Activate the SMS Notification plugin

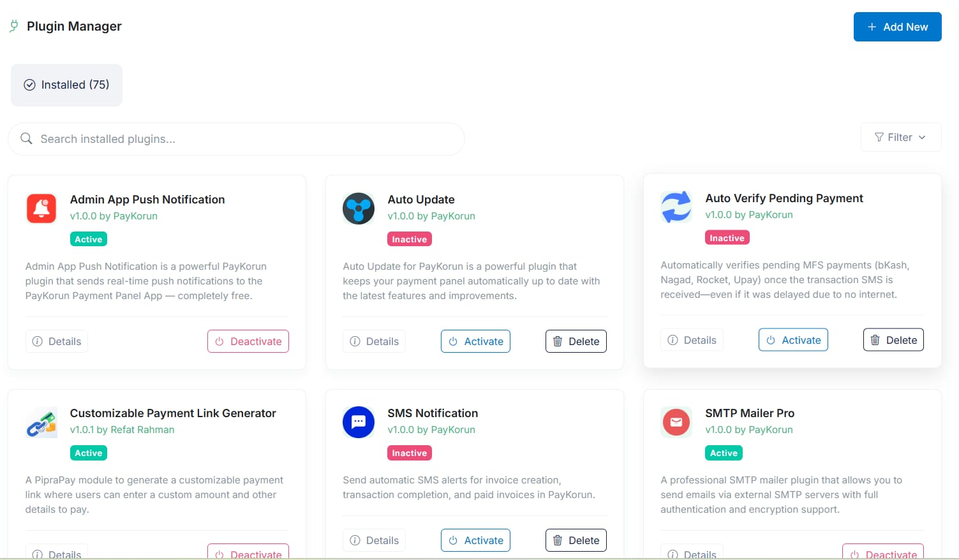[x=475, y=540]
